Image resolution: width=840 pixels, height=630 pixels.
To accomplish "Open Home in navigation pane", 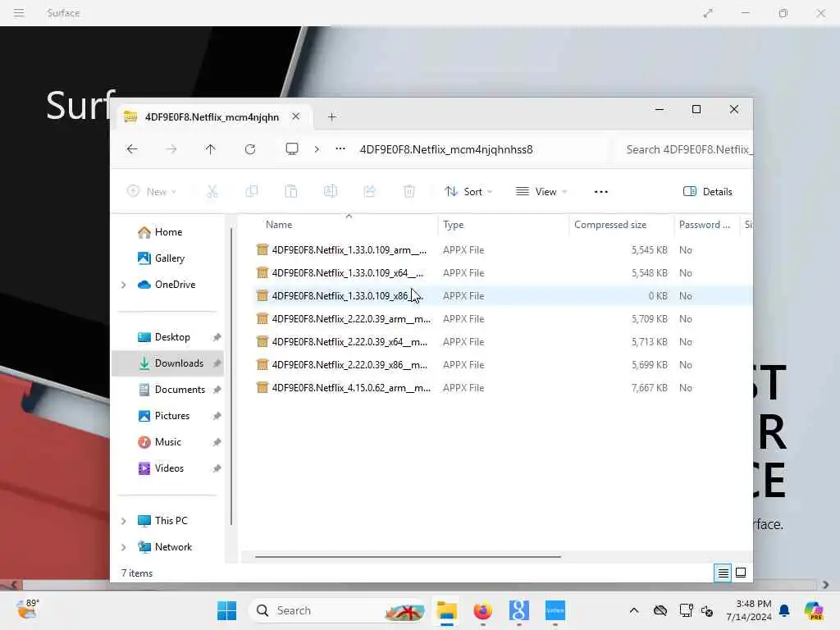I will (168, 232).
